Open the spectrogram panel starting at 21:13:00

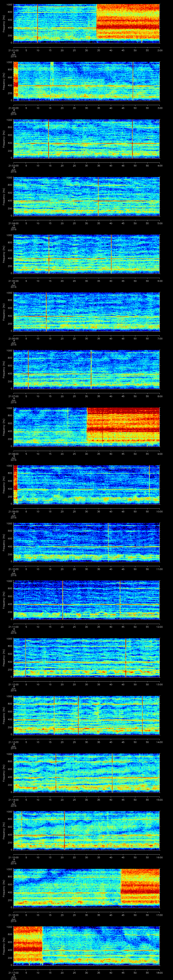click(x=86, y=715)
